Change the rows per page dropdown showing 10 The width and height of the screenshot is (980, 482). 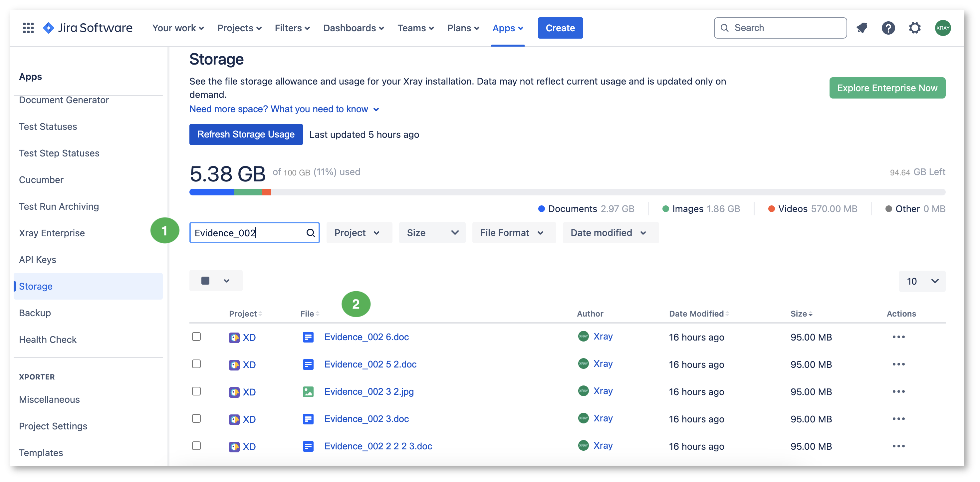[x=922, y=281]
